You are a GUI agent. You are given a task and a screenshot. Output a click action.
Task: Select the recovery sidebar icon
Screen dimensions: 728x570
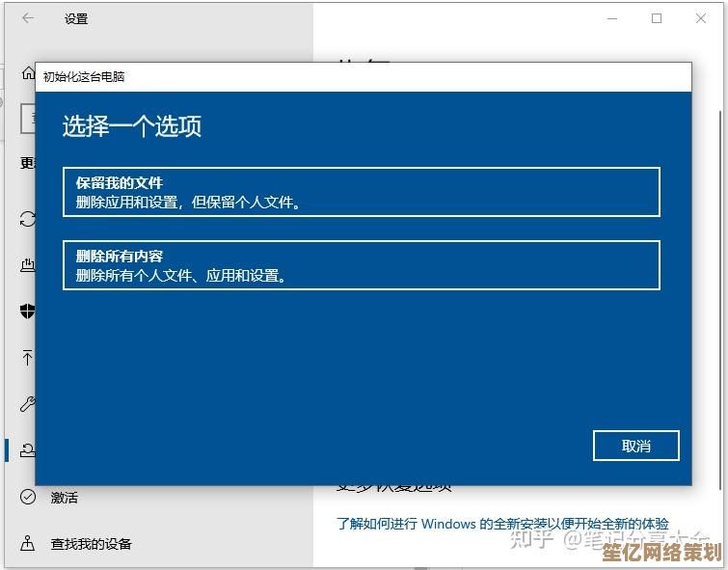(28, 450)
